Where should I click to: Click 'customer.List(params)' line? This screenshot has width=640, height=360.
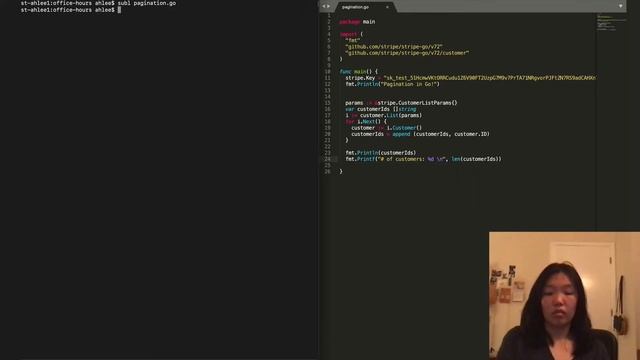point(384,115)
